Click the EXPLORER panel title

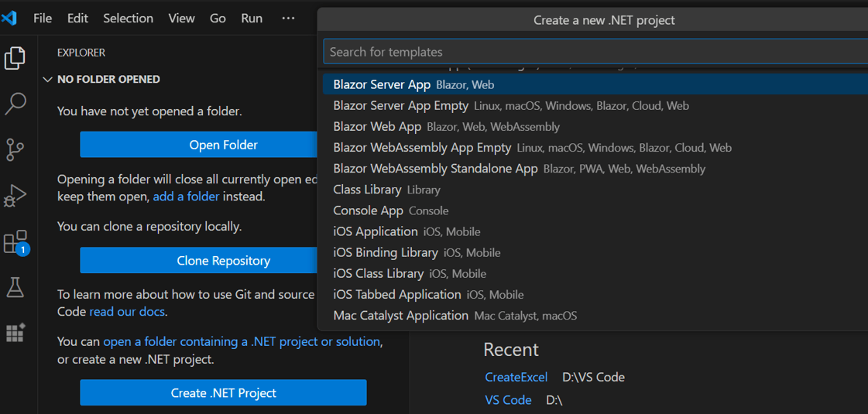coord(81,53)
